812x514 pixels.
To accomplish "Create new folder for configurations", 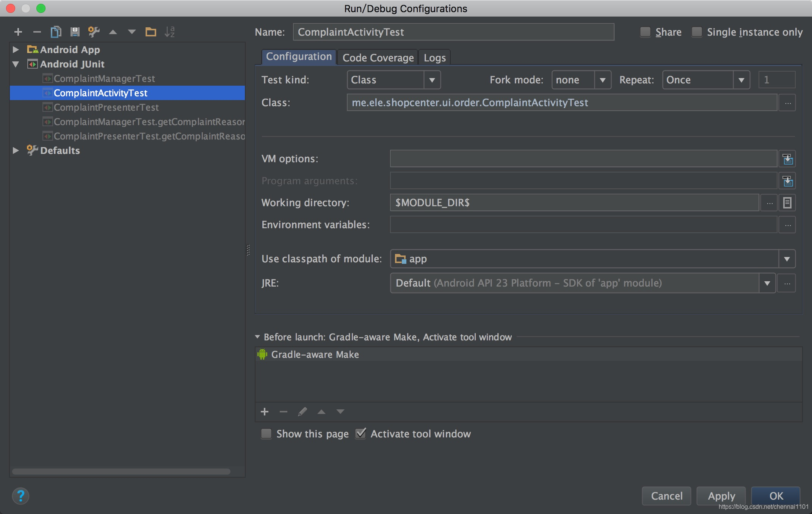I will pos(150,32).
